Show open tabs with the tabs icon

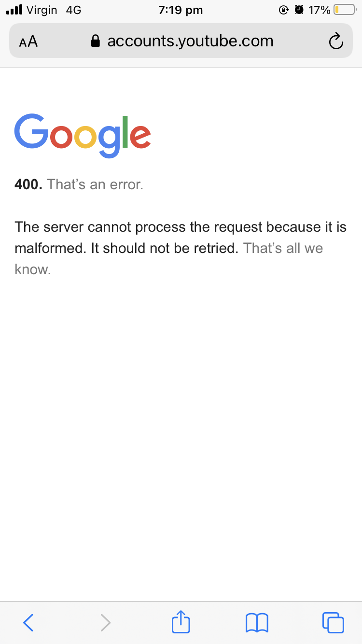click(x=333, y=622)
